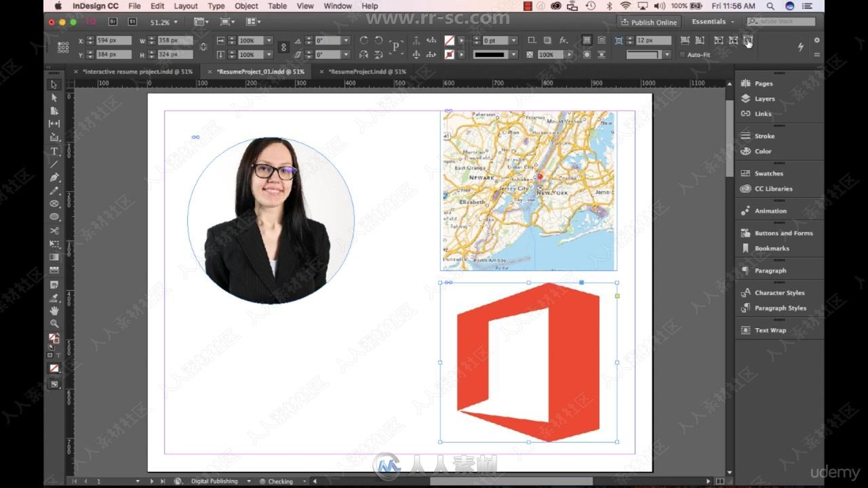
Task: Select the Gradient Swatch tool
Action: (x=54, y=257)
